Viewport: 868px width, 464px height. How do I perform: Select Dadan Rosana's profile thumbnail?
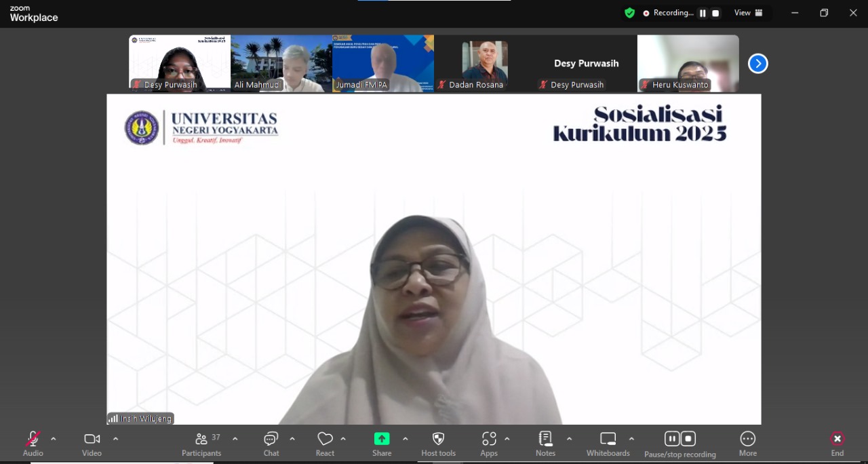pyautogui.click(x=485, y=63)
